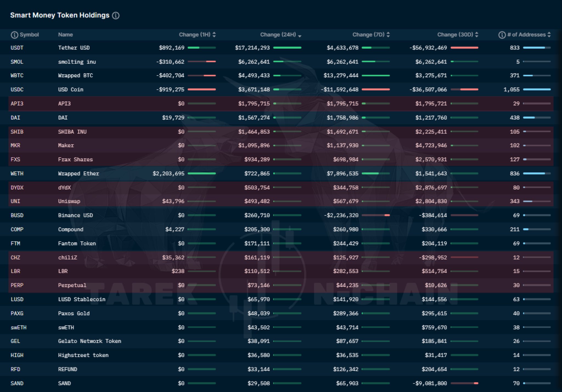Click Perpetual token name
The width and height of the screenshot is (562, 392).
(72, 285)
